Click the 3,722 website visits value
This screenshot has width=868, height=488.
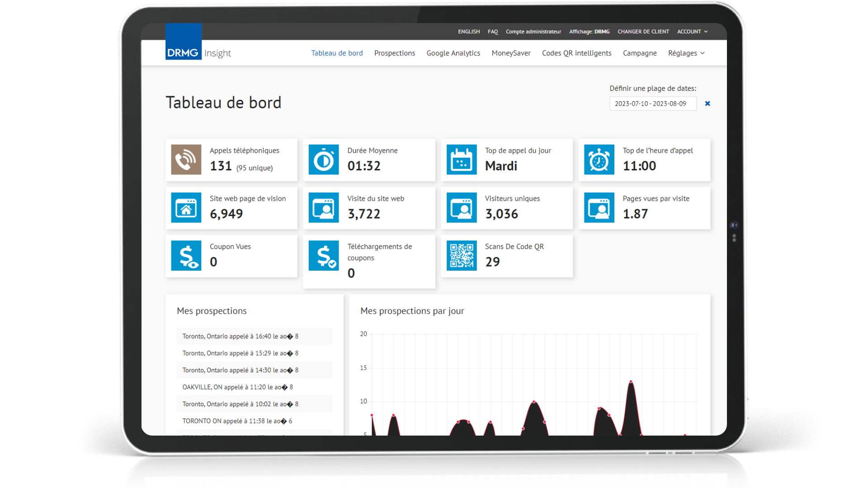[364, 214]
